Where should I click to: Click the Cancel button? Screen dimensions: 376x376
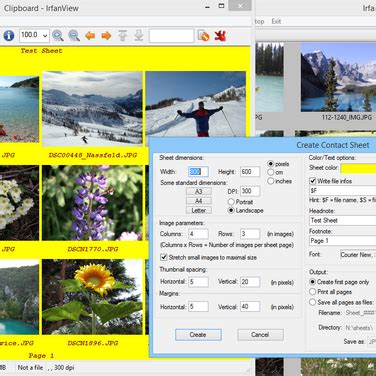pyautogui.click(x=260, y=335)
